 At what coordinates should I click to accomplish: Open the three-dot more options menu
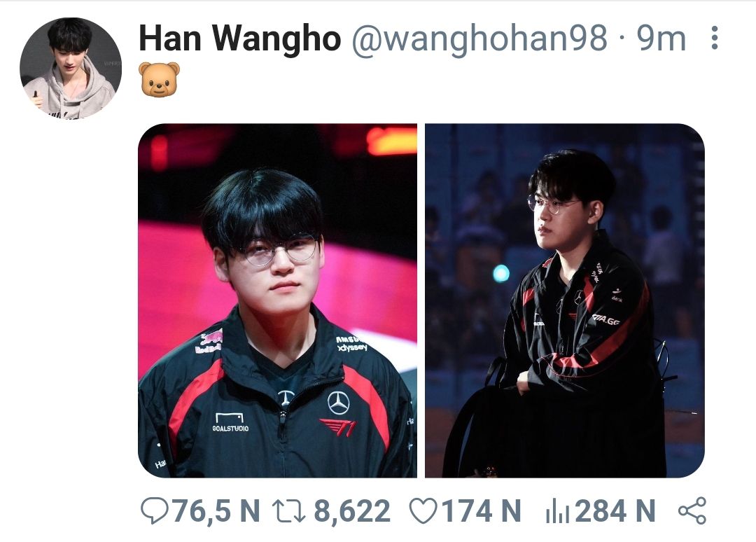pyautogui.click(x=715, y=38)
